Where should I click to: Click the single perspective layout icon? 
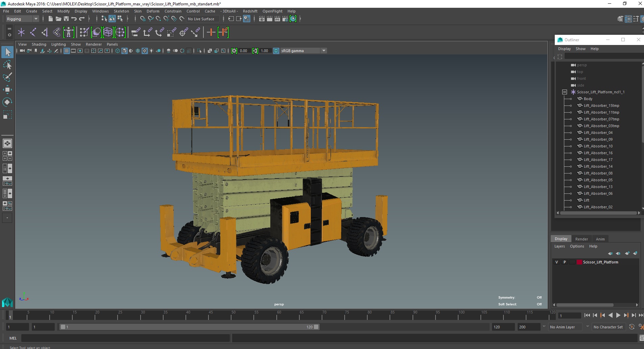pyautogui.click(x=7, y=143)
